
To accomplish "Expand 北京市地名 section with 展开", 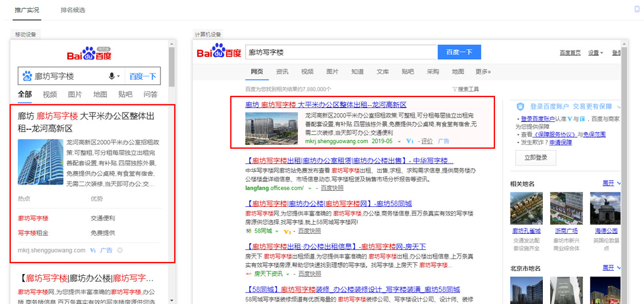I will click(x=612, y=268).
